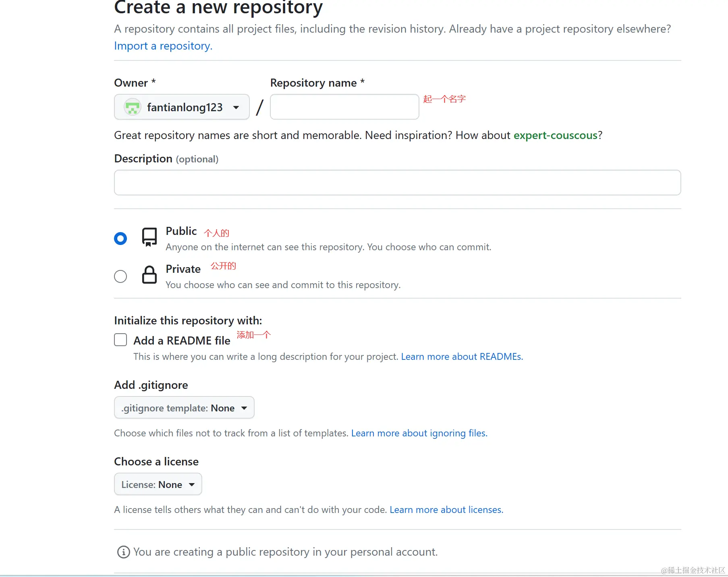
Task: Click the Private option label
Action: point(183,269)
